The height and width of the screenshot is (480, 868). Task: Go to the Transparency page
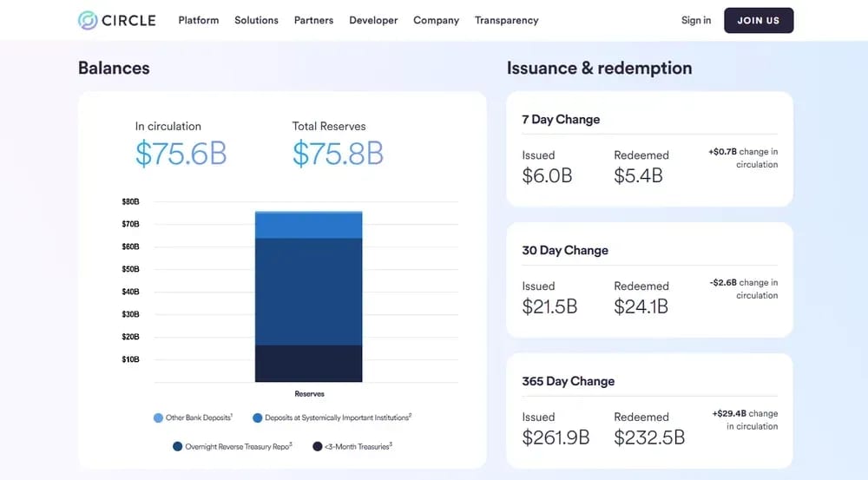[x=507, y=21]
